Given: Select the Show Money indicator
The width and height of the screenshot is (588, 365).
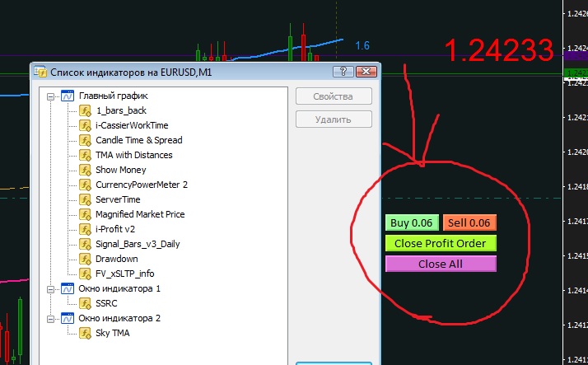Looking at the screenshot, I should (121, 170).
